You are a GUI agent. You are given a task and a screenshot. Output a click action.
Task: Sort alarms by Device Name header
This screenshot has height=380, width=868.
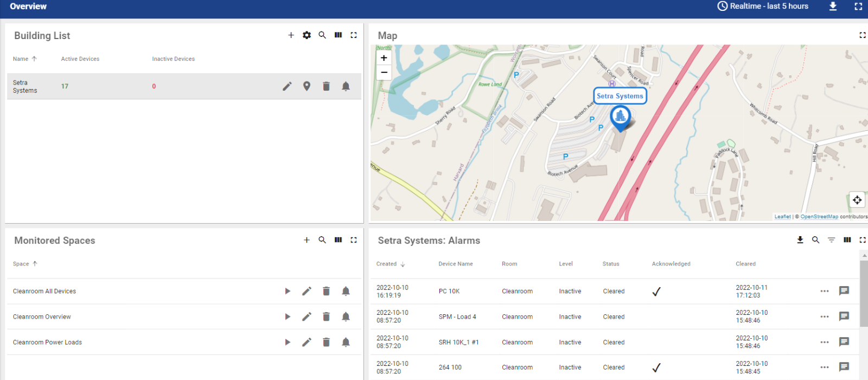pyautogui.click(x=456, y=264)
